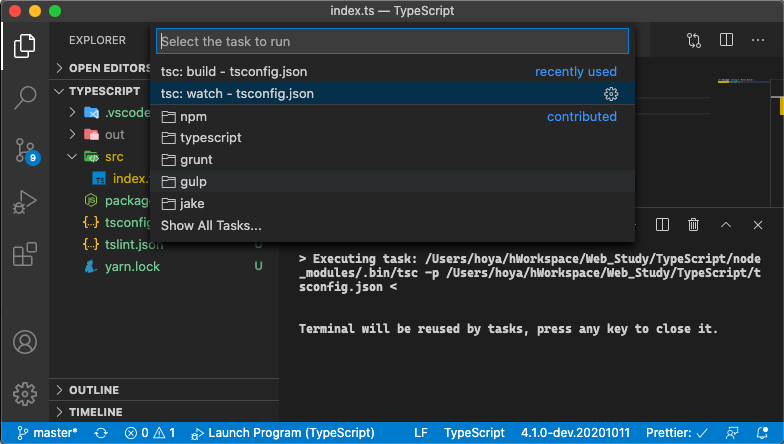The height and width of the screenshot is (444, 784).
Task: Change TypeScript language mode in status bar
Action: click(x=474, y=432)
